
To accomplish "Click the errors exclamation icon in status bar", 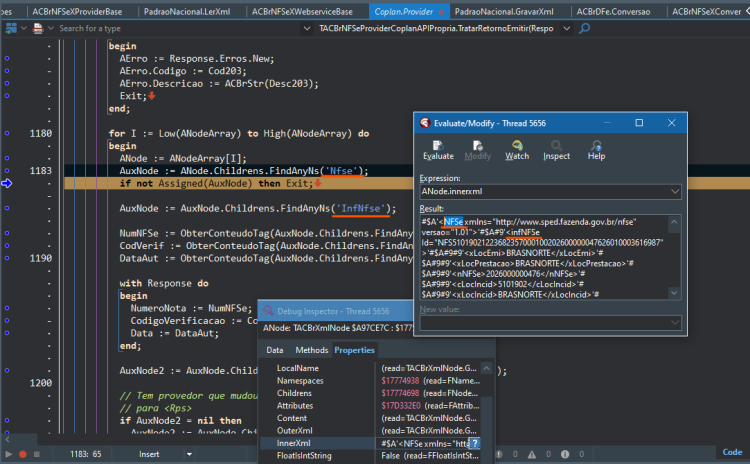I will (x=499, y=454).
